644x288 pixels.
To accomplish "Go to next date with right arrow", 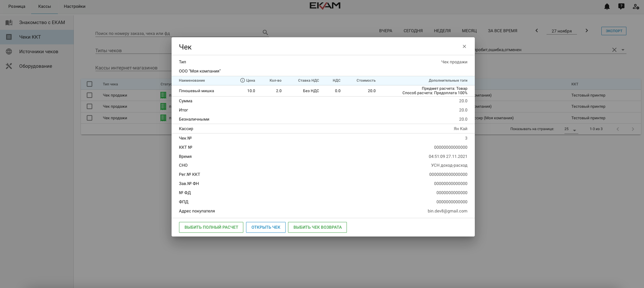I will [587, 30].
